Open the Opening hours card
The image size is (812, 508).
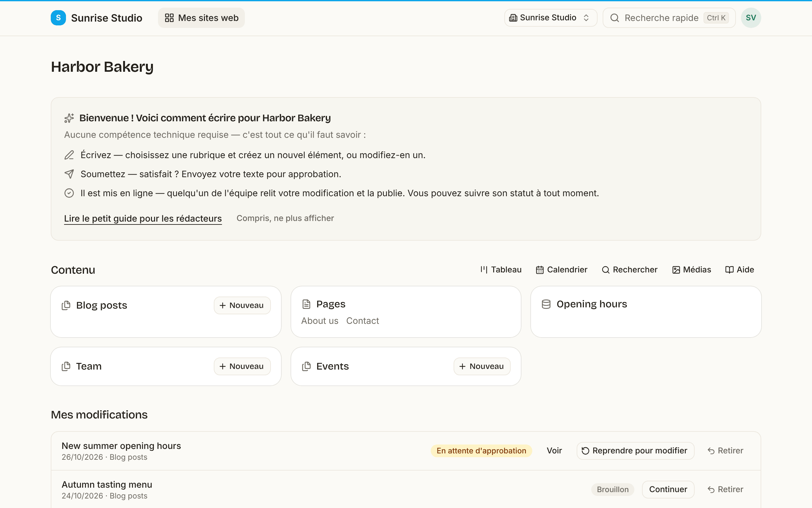pos(645,312)
